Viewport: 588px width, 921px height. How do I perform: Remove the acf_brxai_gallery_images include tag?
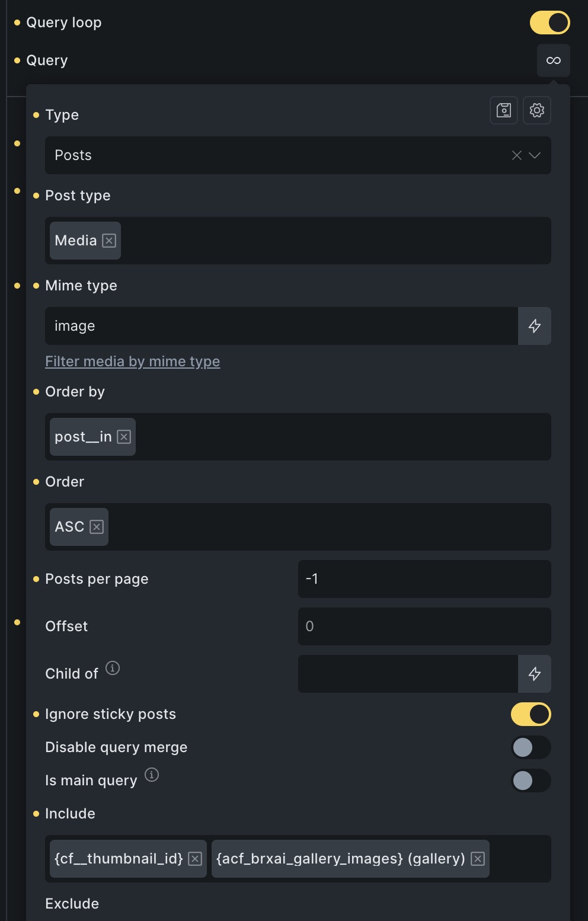[x=478, y=859]
